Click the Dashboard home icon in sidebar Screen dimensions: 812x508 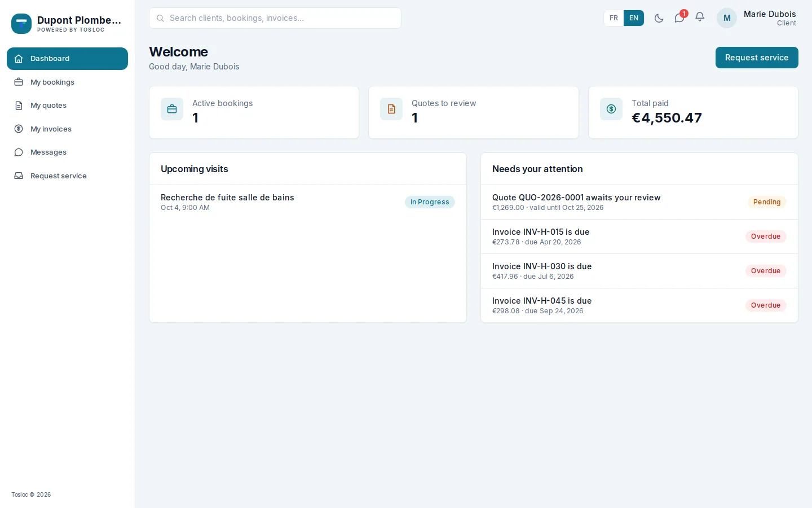tap(19, 59)
